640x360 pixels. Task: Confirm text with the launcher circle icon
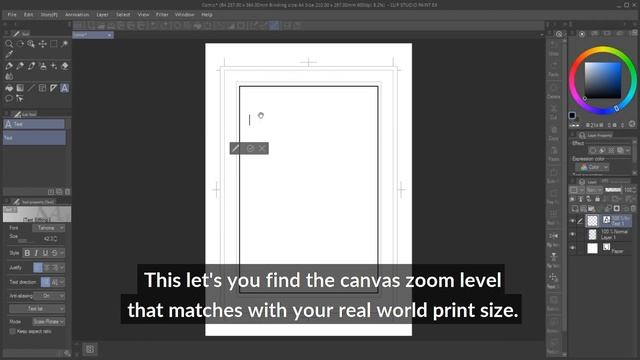click(x=250, y=149)
